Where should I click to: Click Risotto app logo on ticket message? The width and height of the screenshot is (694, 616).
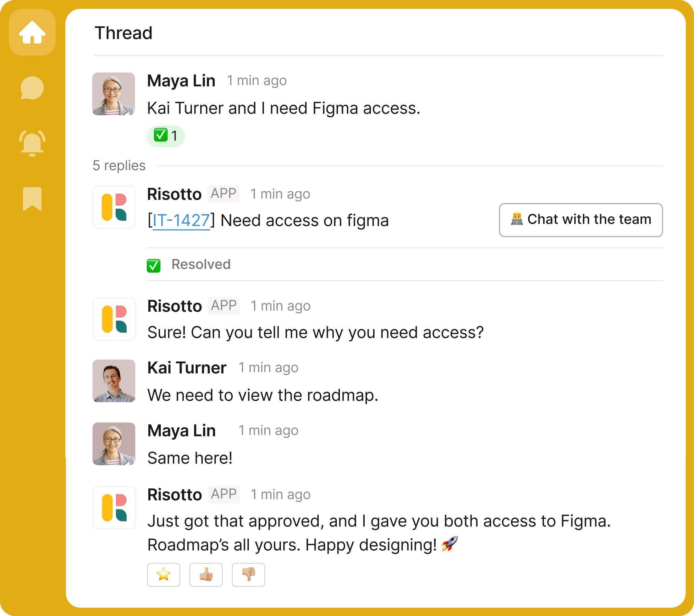pyautogui.click(x=114, y=207)
